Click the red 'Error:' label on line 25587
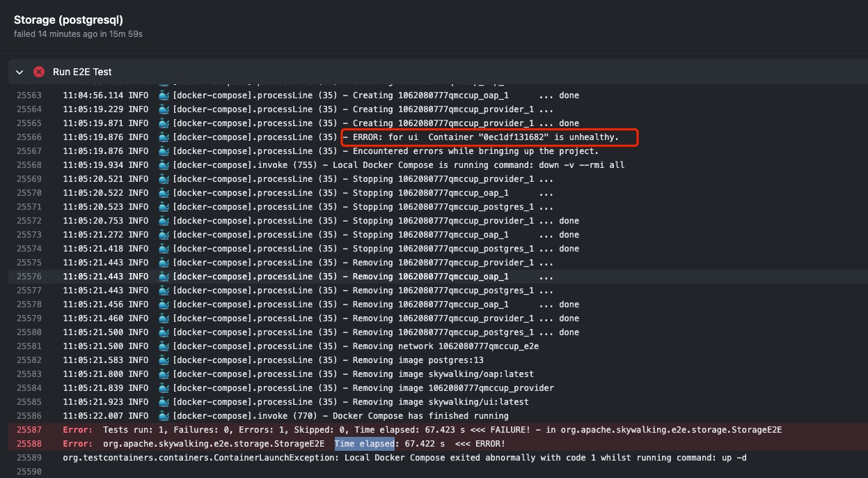This screenshot has width=868, height=478. click(77, 430)
